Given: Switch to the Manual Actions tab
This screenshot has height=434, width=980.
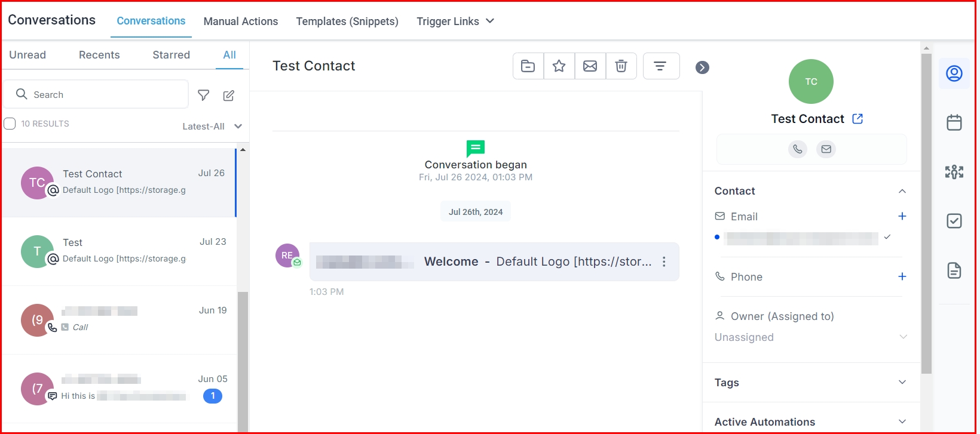Looking at the screenshot, I should coord(241,21).
